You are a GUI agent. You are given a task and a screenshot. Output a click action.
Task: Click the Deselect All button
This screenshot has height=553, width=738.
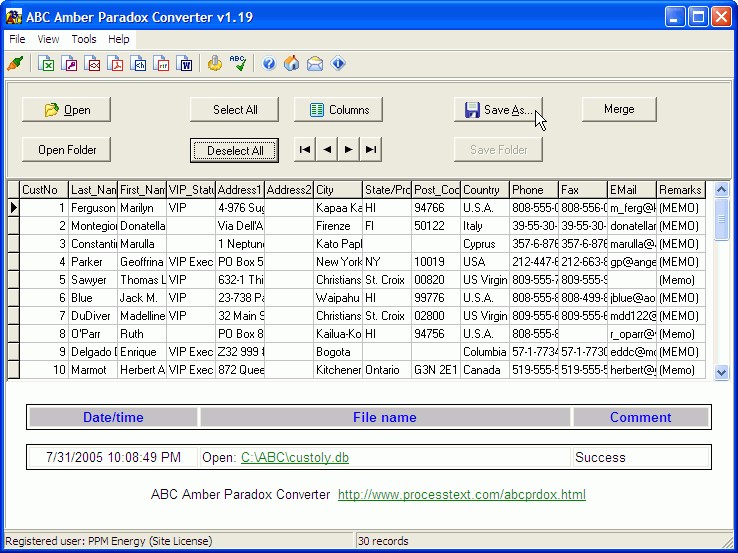pyautogui.click(x=235, y=150)
